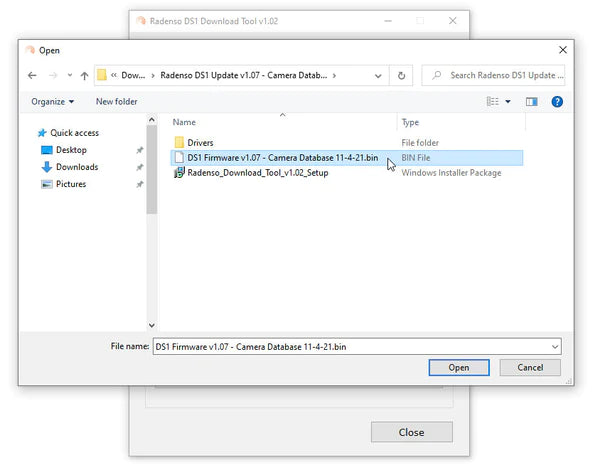Create a New folder
The width and height of the screenshot is (600, 470).
(x=116, y=102)
